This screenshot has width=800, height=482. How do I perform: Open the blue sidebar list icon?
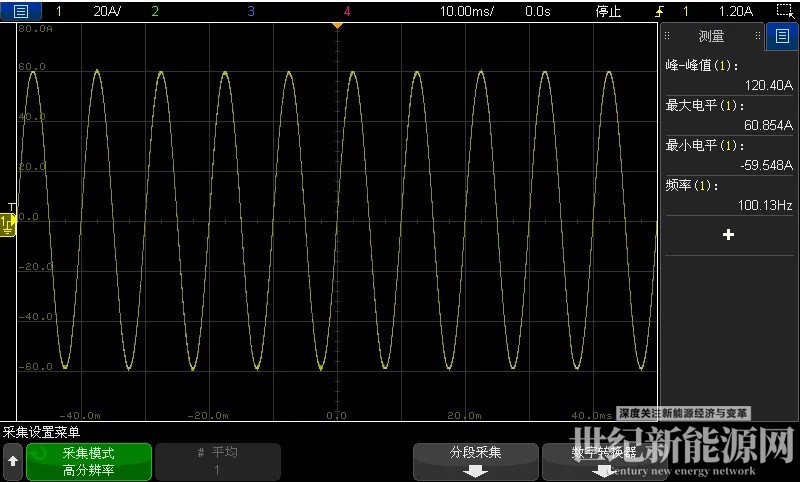point(781,37)
